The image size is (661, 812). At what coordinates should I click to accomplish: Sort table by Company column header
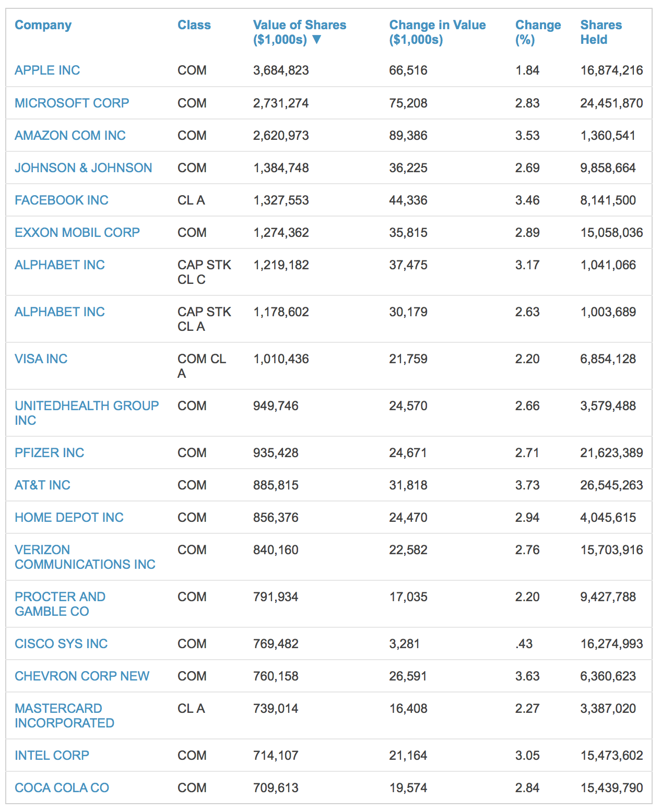click(x=43, y=25)
